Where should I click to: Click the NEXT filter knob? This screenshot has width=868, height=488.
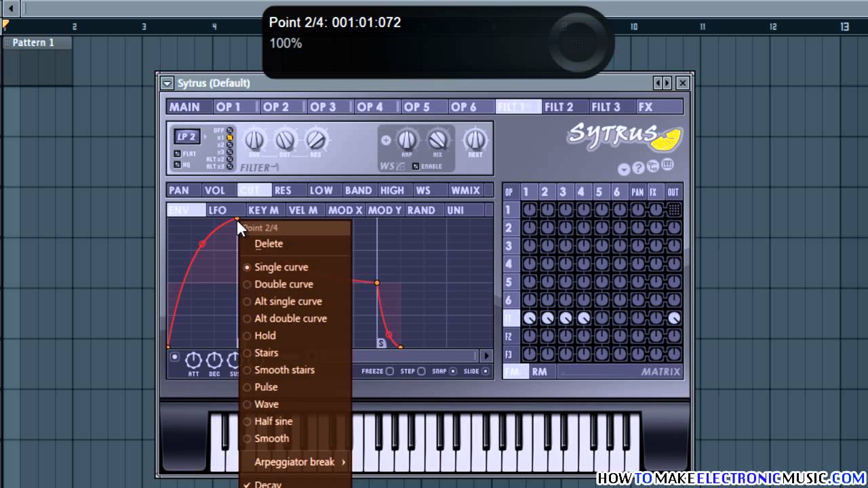(x=475, y=140)
